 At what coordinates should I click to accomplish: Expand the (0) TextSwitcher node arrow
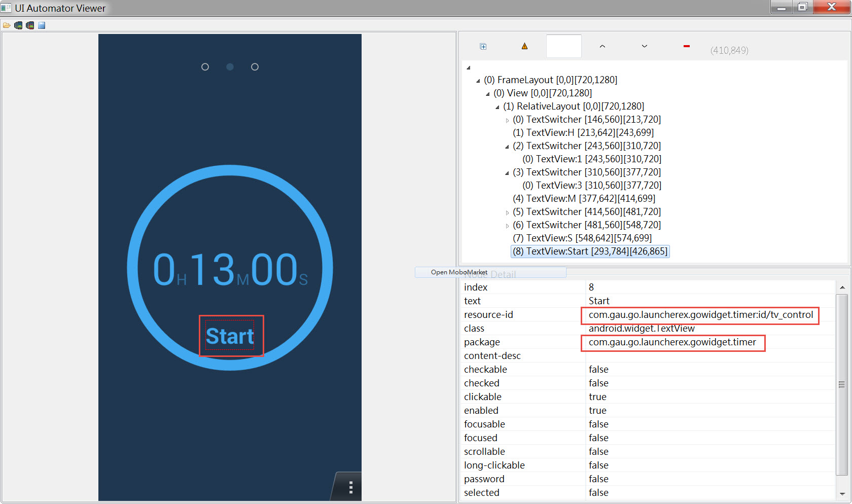tap(507, 121)
